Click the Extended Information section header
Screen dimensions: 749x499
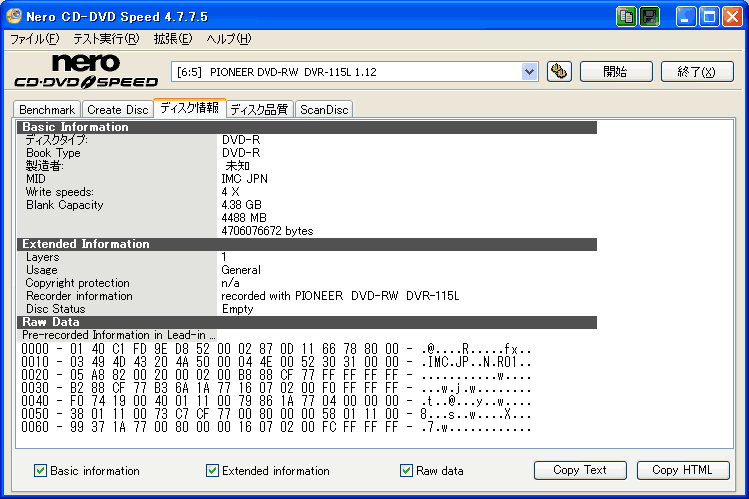pyautogui.click(x=307, y=244)
